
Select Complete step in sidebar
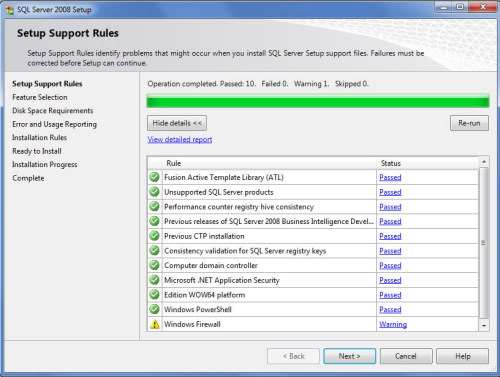[x=28, y=178]
